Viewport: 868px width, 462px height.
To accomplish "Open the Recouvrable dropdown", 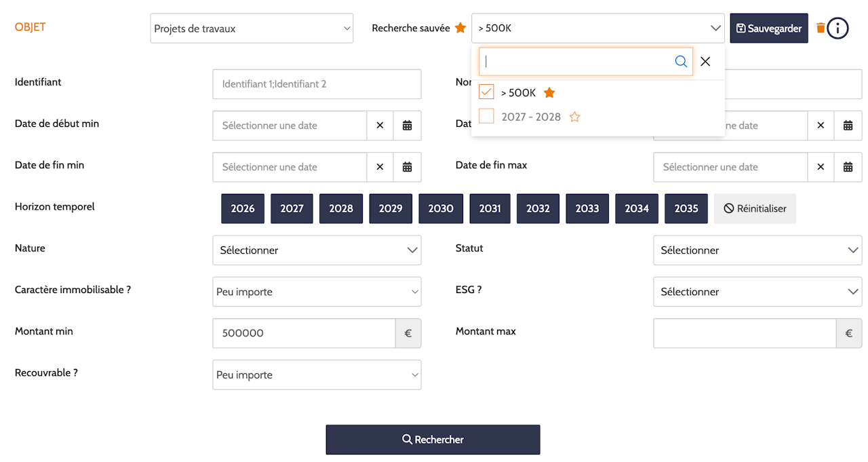I will point(317,374).
